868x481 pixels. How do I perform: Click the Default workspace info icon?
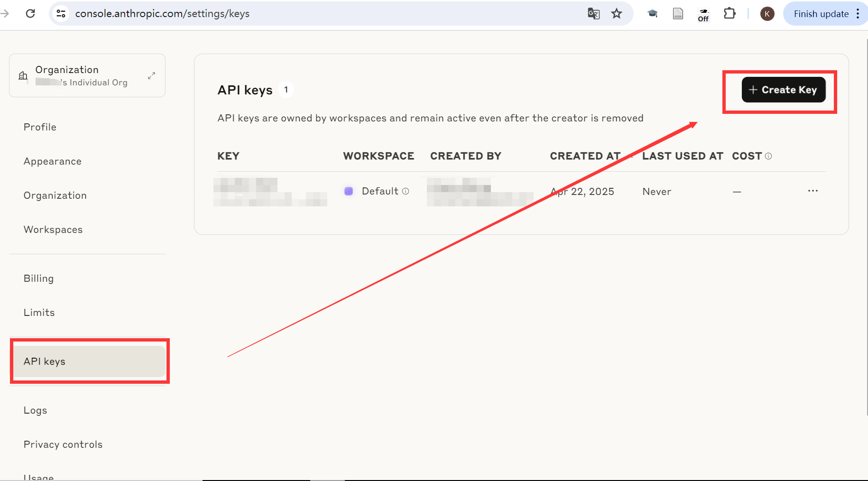click(406, 191)
